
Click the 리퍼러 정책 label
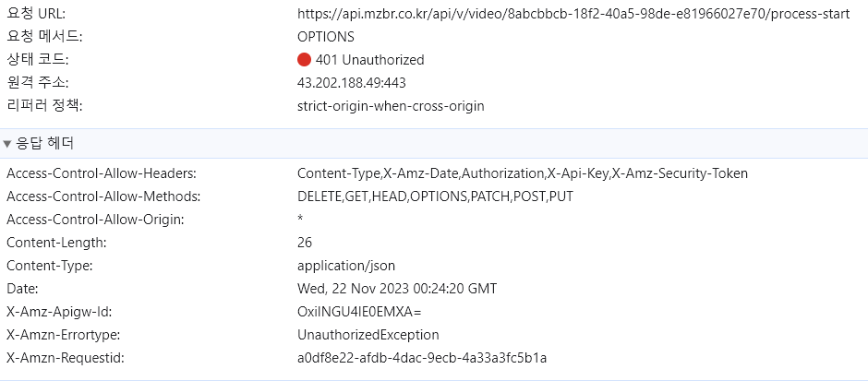tap(44, 106)
